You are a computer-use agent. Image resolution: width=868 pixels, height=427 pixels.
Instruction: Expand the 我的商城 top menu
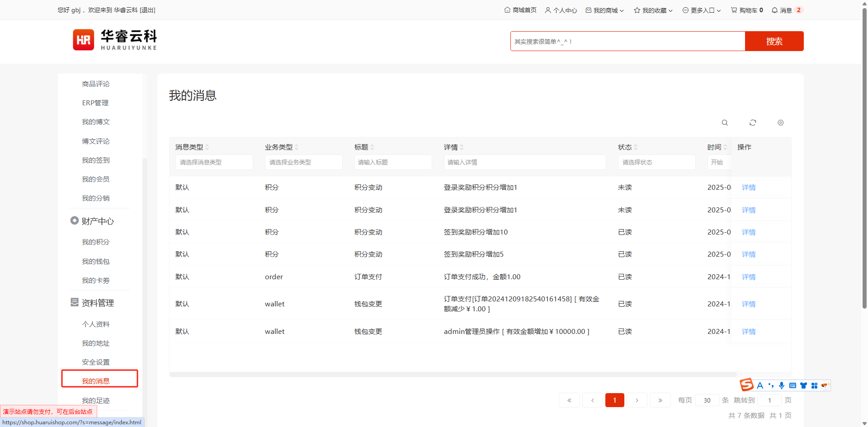point(605,10)
